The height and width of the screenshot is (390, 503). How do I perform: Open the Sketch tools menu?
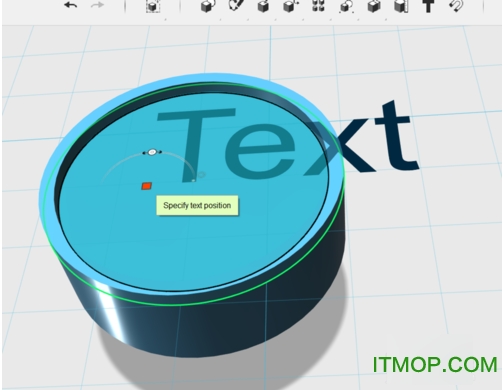tap(236, 6)
